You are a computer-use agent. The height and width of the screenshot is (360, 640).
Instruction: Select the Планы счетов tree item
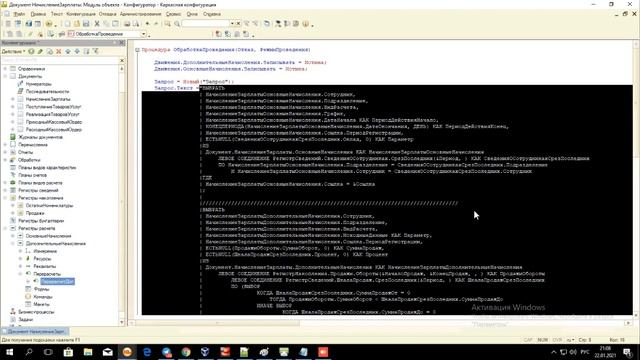pos(32,175)
